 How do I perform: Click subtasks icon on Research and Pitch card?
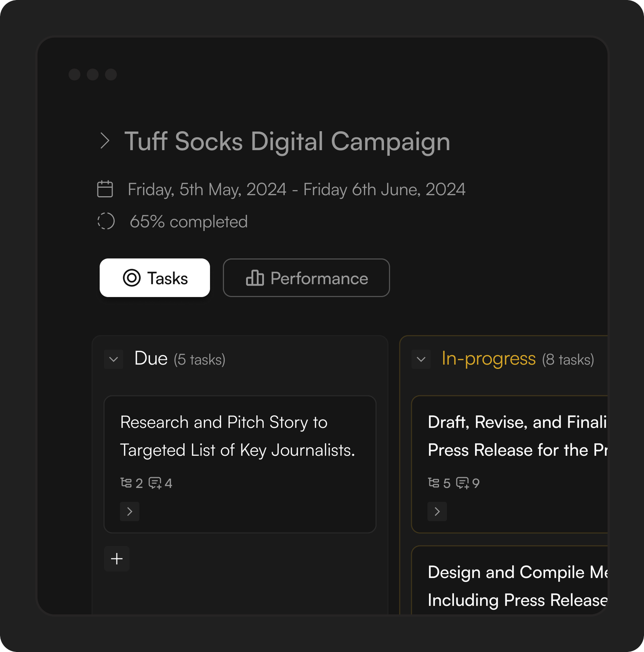tap(126, 483)
